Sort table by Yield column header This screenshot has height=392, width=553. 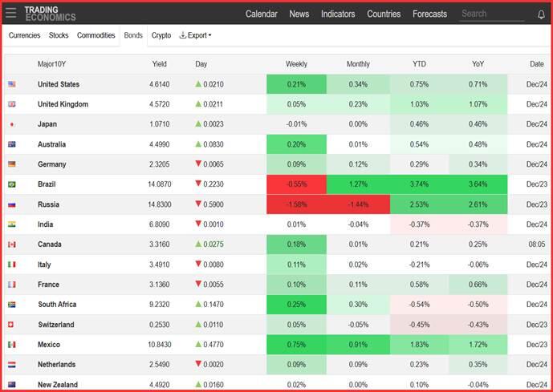[159, 64]
